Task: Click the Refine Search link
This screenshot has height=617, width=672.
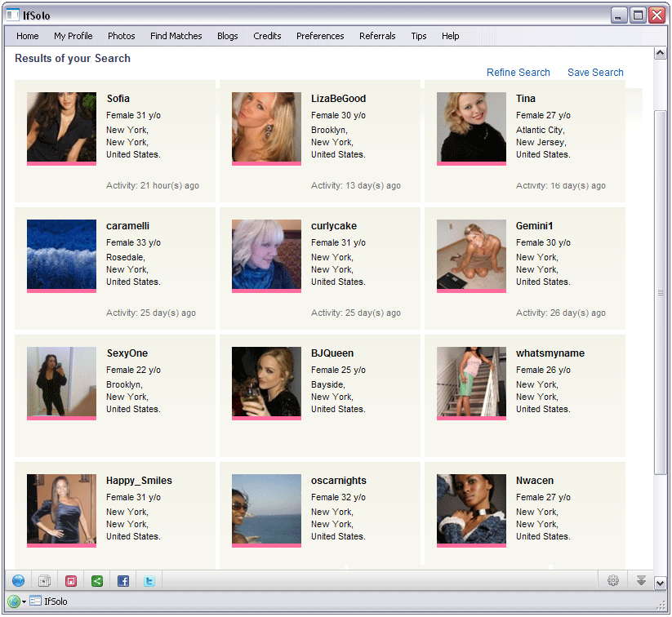Action: 518,73
